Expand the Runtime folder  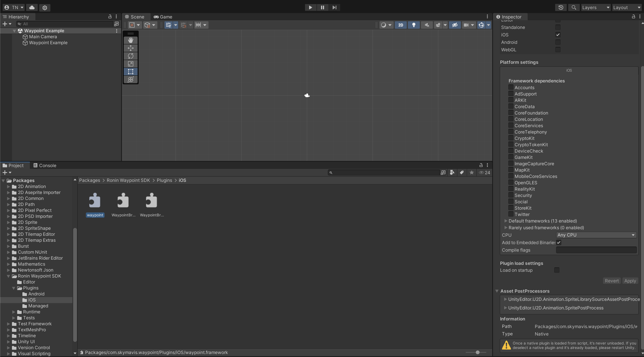point(14,312)
